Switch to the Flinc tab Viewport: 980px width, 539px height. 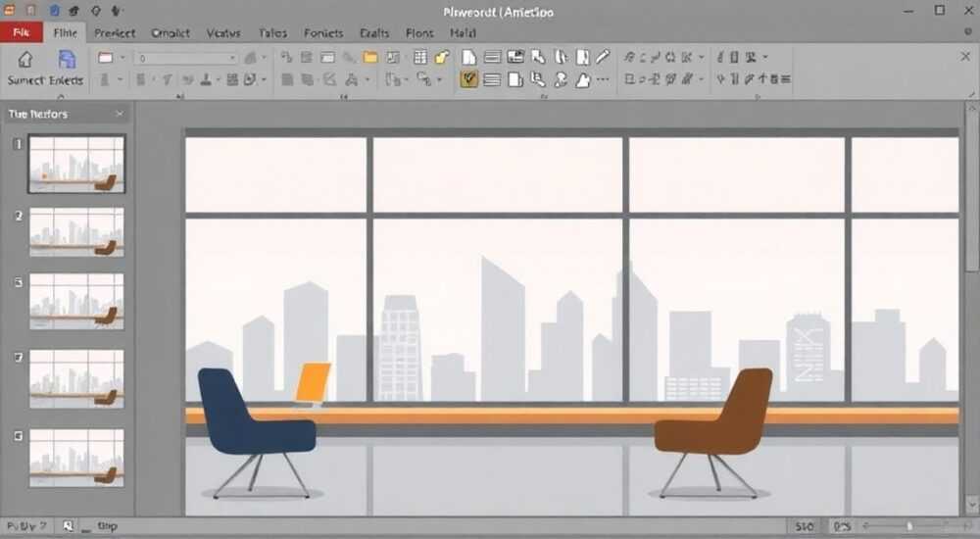(65, 32)
